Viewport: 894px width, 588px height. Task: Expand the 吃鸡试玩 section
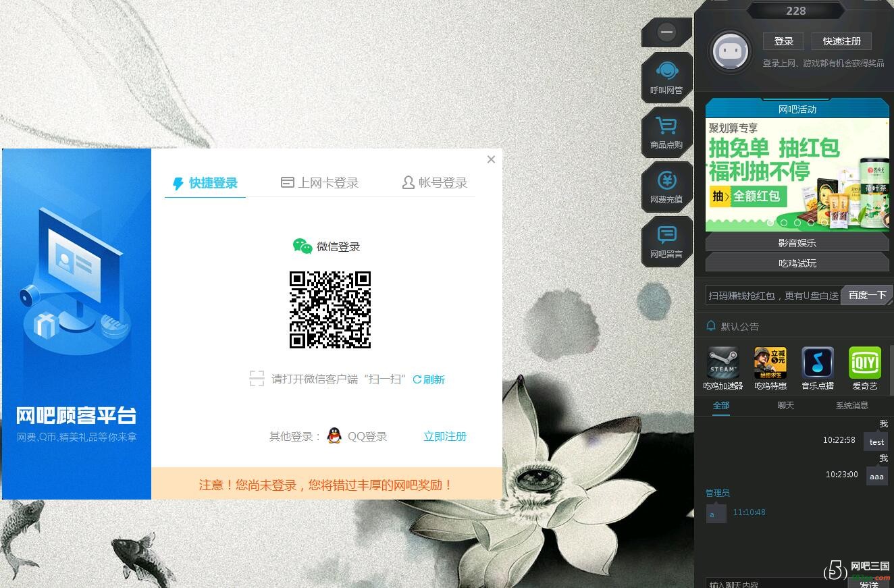(x=797, y=263)
